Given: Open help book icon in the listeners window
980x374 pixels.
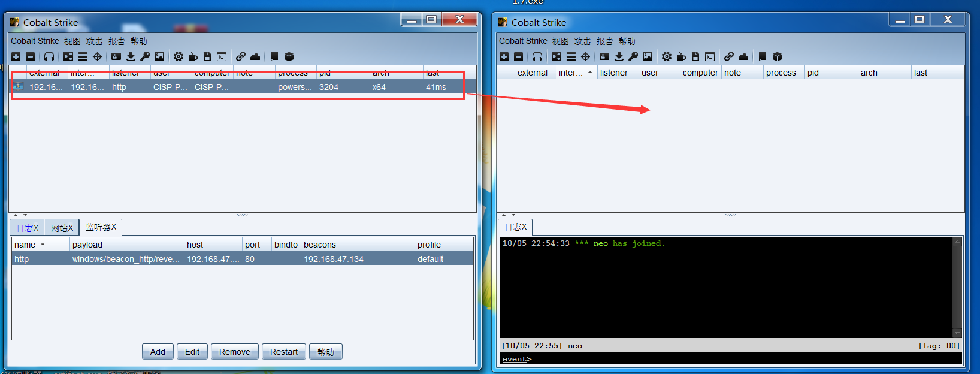Looking at the screenshot, I should (x=274, y=56).
